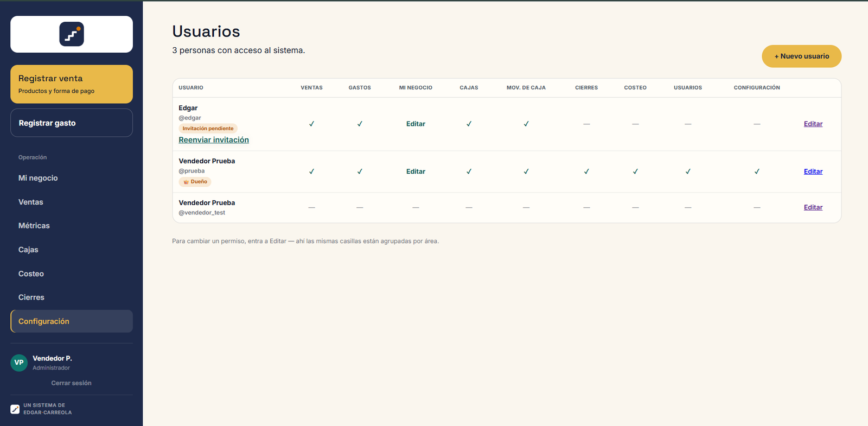This screenshot has width=868, height=426.
Task: Click the VP user avatar
Action: [19, 363]
